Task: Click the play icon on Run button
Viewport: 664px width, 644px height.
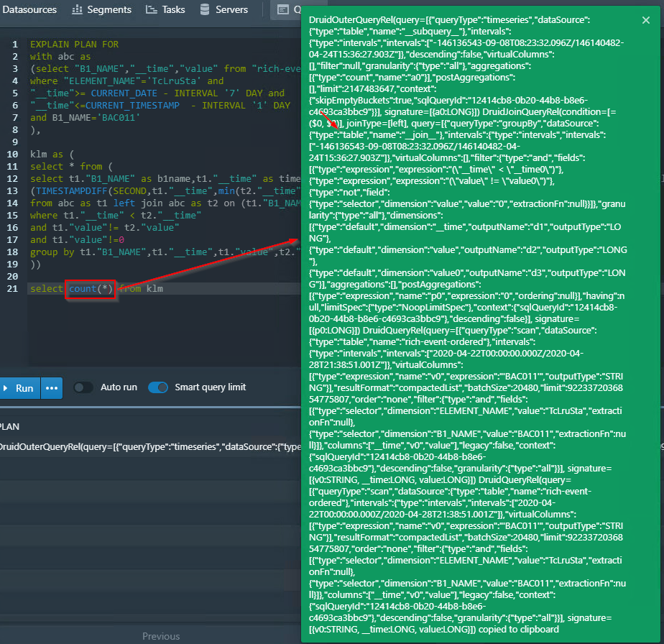Action: click(6, 388)
